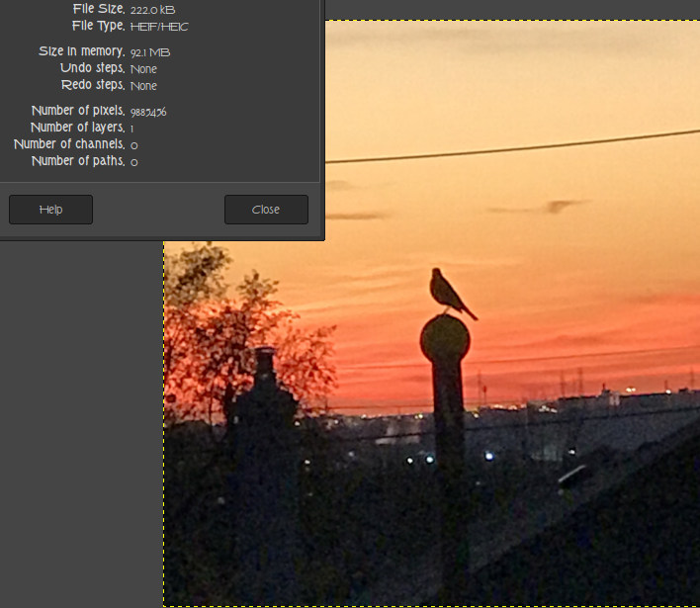Click the Number of paths label
The width and height of the screenshot is (700, 608).
(77, 161)
